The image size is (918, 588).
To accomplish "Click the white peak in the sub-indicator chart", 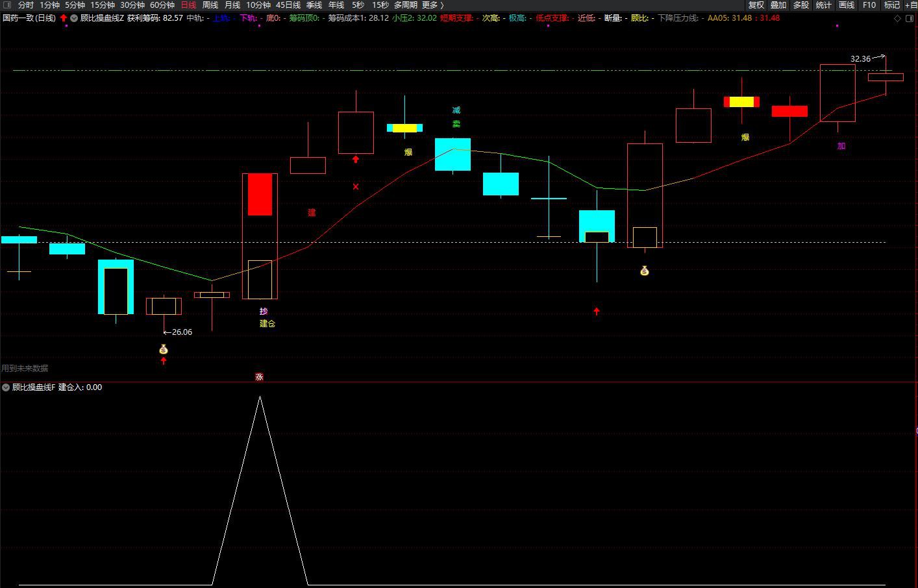I will point(260,397).
